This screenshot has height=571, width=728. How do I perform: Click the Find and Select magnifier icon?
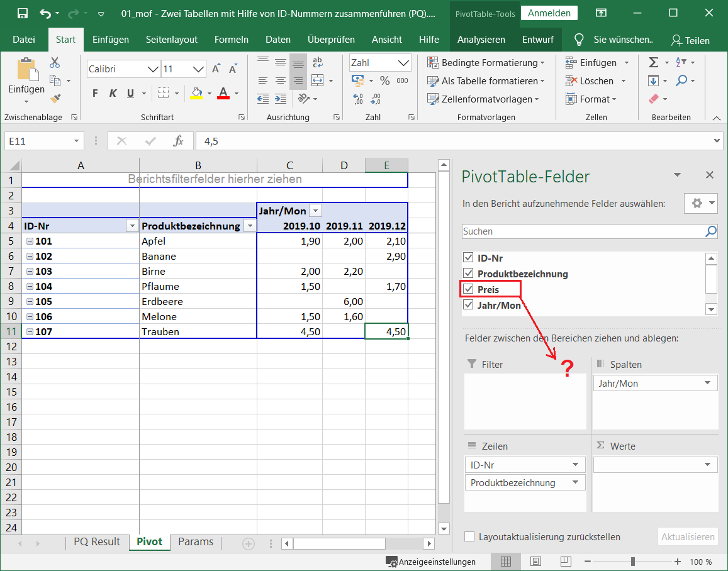(x=681, y=80)
